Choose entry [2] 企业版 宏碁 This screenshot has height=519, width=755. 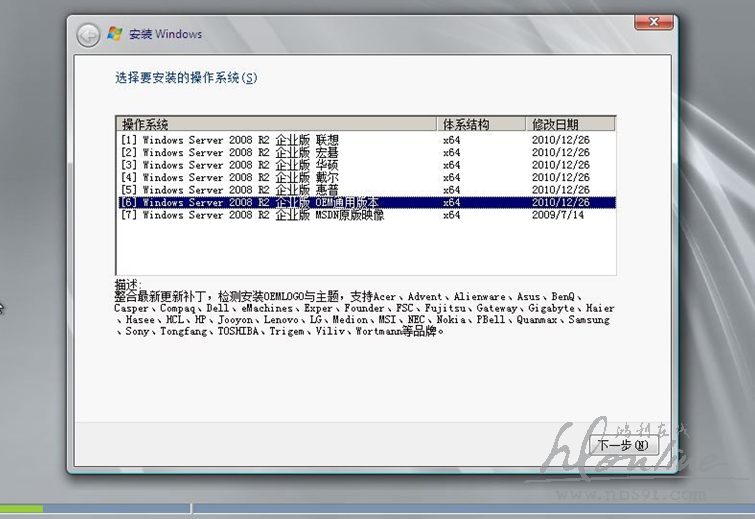tap(230, 153)
